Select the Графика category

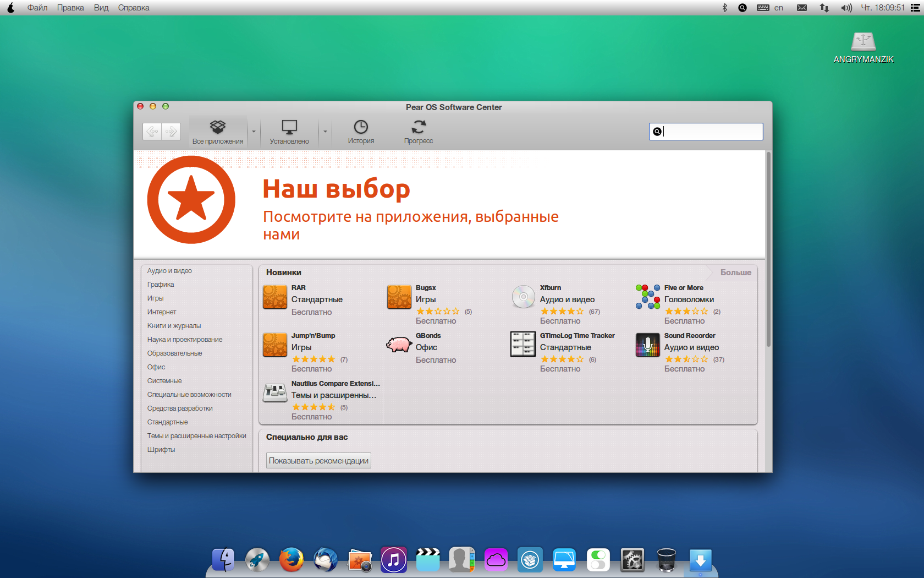pyautogui.click(x=161, y=285)
